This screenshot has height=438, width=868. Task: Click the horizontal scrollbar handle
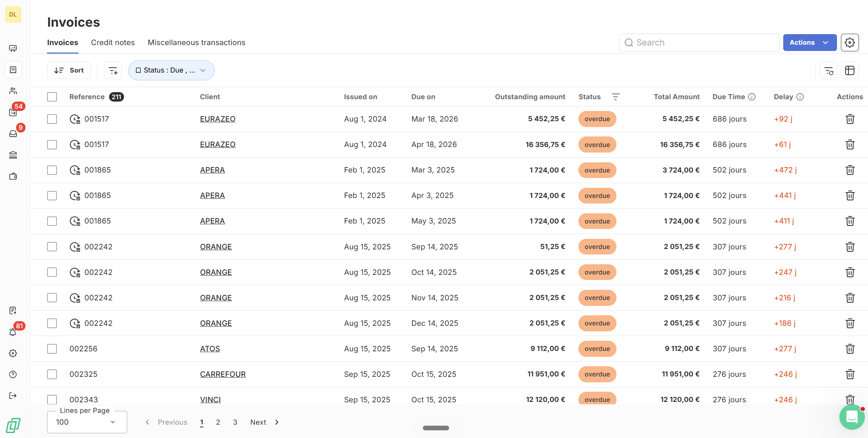click(436, 428)
